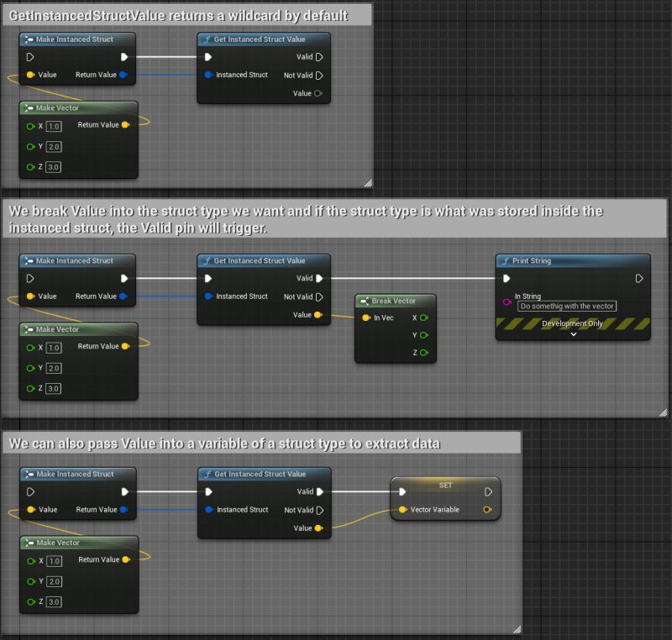Click the green X output pin on Break Vector

point(424,317)
